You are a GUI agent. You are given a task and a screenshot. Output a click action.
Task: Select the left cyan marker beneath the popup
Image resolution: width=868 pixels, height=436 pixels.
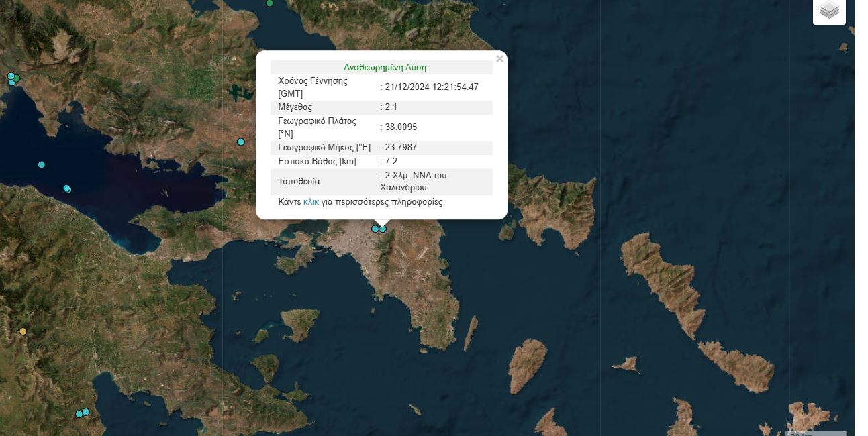click(x=375, y=229)
